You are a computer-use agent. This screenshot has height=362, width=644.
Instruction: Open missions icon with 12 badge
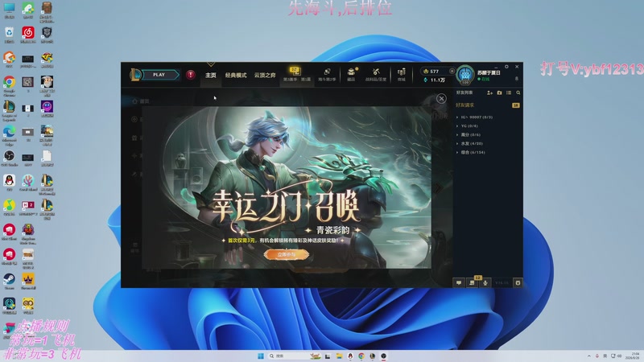(472, 283)
